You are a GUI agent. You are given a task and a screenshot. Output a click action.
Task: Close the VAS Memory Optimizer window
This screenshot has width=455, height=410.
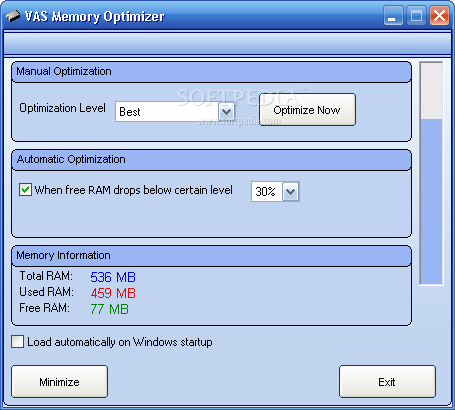439,15
